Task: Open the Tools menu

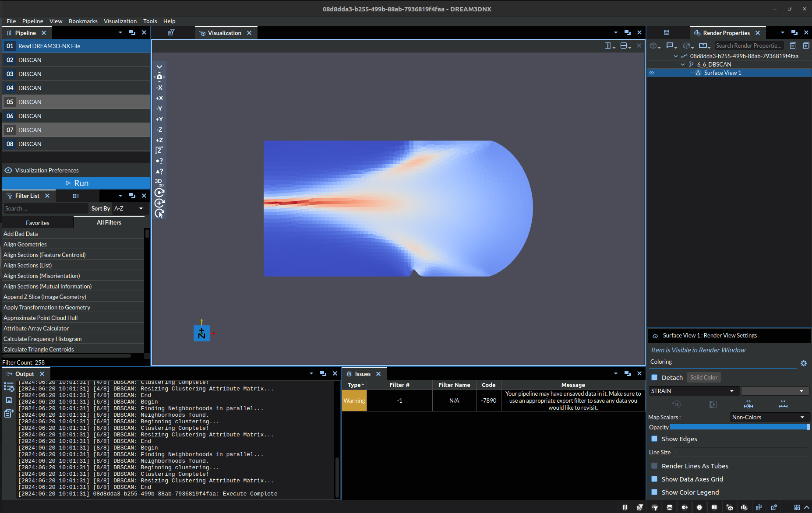Action: coord(150,21)
